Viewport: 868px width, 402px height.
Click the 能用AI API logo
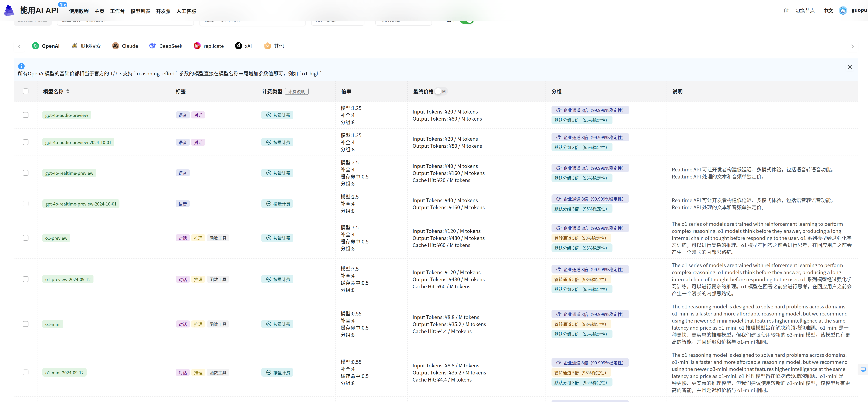point(9,10)
